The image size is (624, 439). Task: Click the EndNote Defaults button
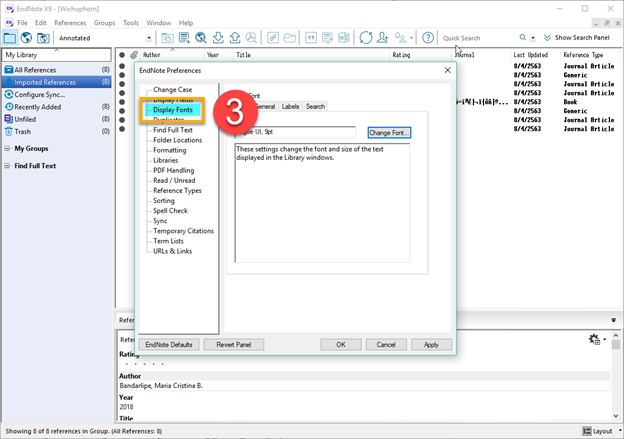pos(169,344)
